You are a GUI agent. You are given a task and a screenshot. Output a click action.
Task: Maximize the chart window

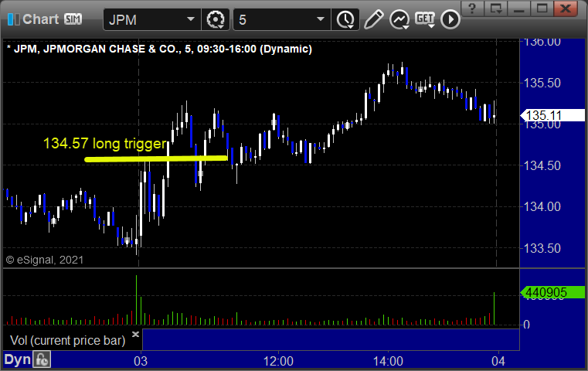tap(542, 8)
